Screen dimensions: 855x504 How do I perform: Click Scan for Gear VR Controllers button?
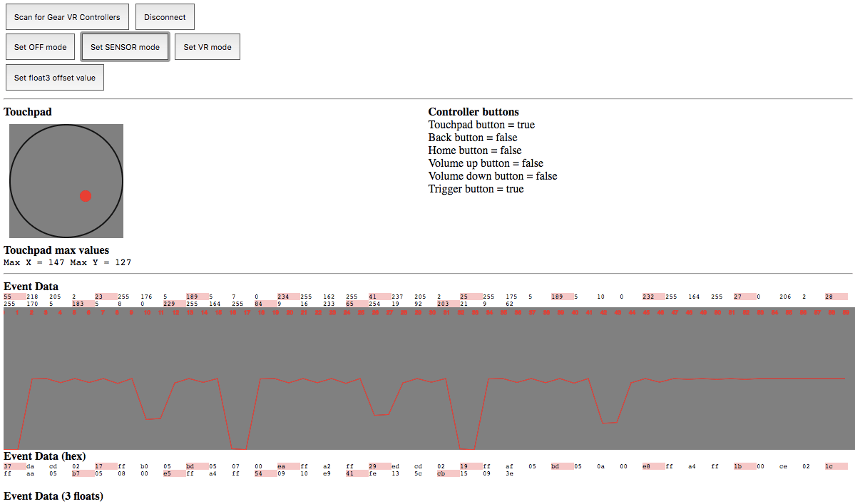pos(67,17)
